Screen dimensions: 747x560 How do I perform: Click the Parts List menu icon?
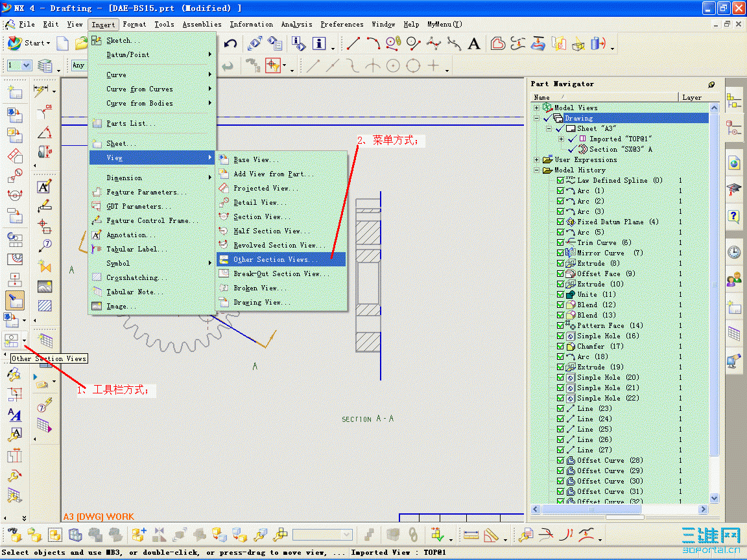pos(97,123)
